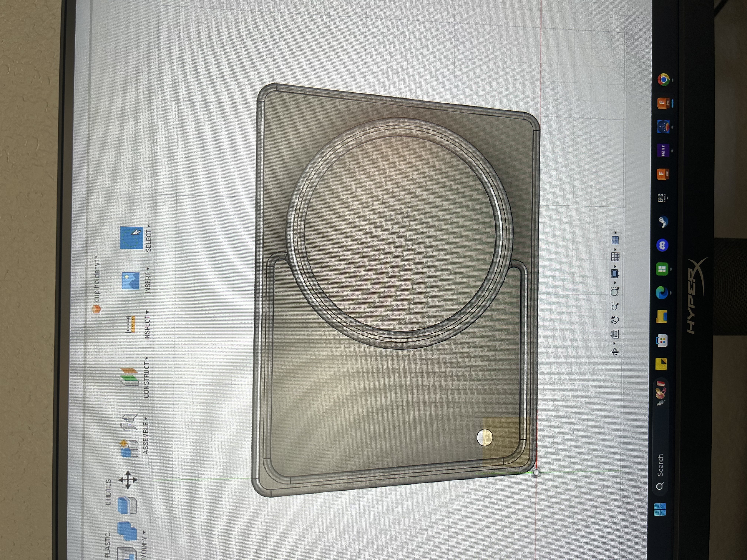The image size is (747, 560).
Task: Click the Offset Plane construct icon
Action: pyautogui.click(x=129, y=377)
